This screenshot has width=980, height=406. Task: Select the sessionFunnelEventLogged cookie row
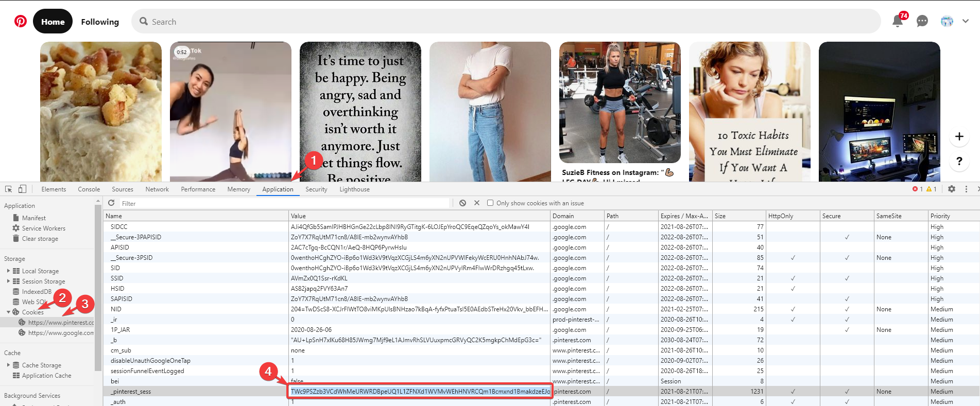point(541,371)
